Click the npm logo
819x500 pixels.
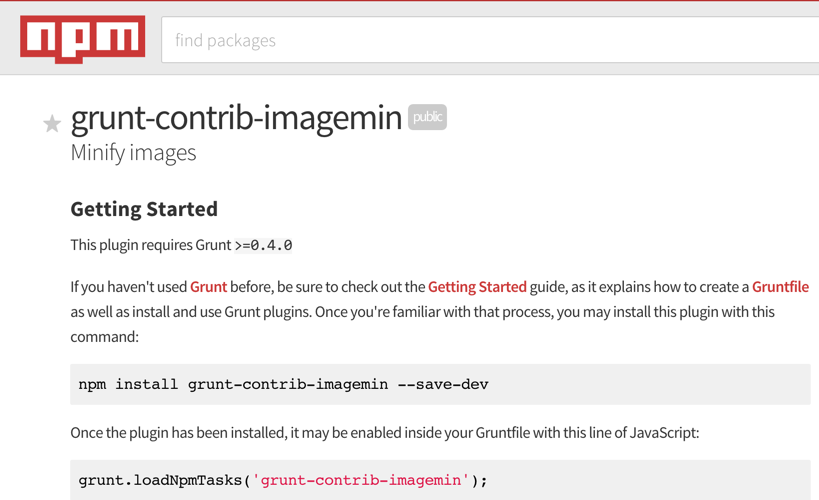(82, 39)
